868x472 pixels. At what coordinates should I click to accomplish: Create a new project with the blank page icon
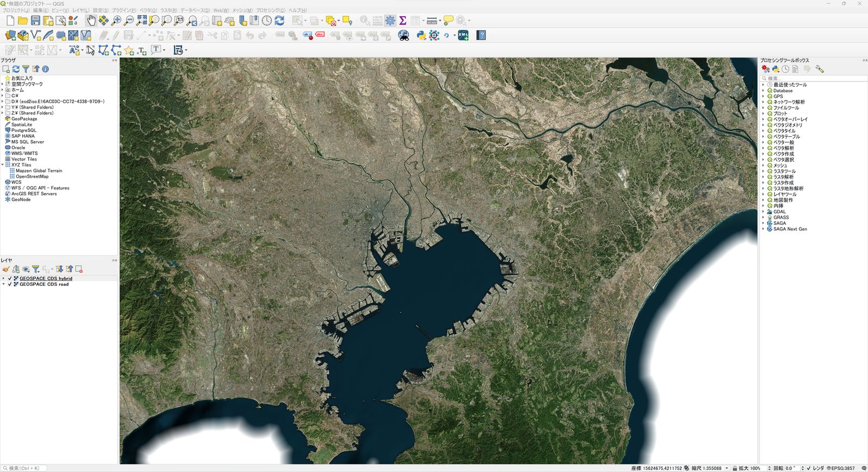pos(10,21)
